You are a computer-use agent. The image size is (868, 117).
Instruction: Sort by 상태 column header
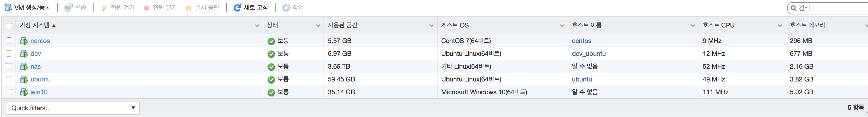(x=272, y=25)
